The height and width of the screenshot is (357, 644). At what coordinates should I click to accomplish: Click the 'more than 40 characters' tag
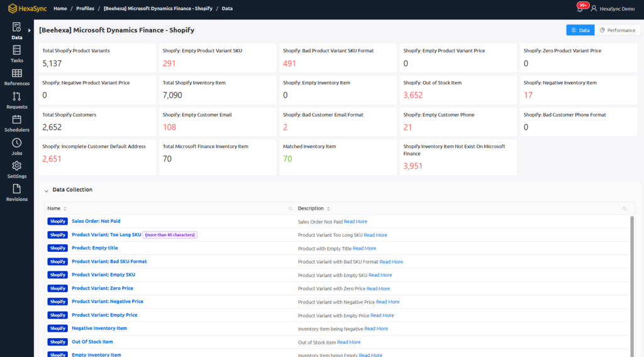pyautogui.click(x=170, y=235)
